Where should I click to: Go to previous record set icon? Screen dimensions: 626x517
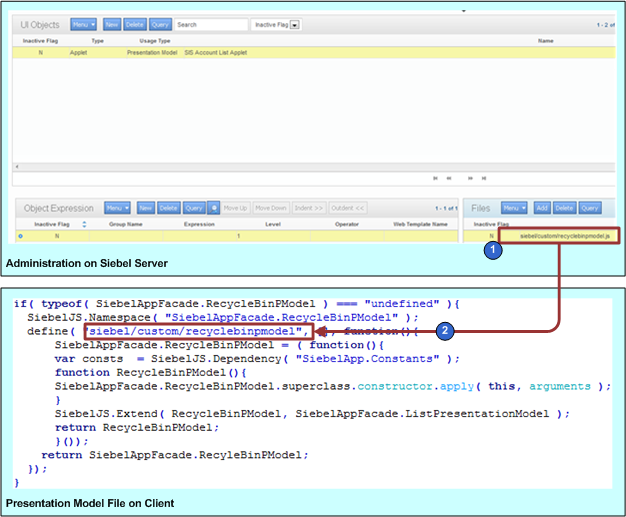(449, 178)
